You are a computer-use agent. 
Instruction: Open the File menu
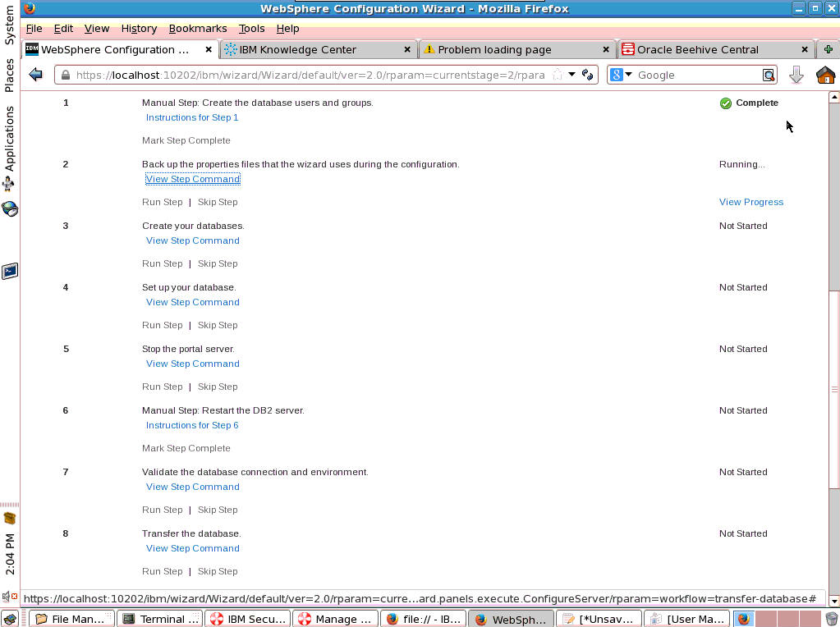click(x=34, y=29)
